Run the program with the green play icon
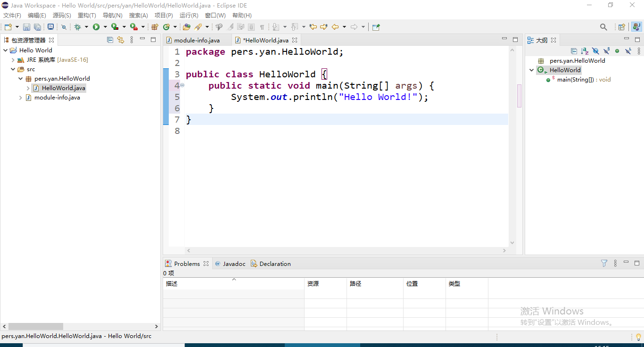This screenshot has height=347, width=644. click(96, 27)
